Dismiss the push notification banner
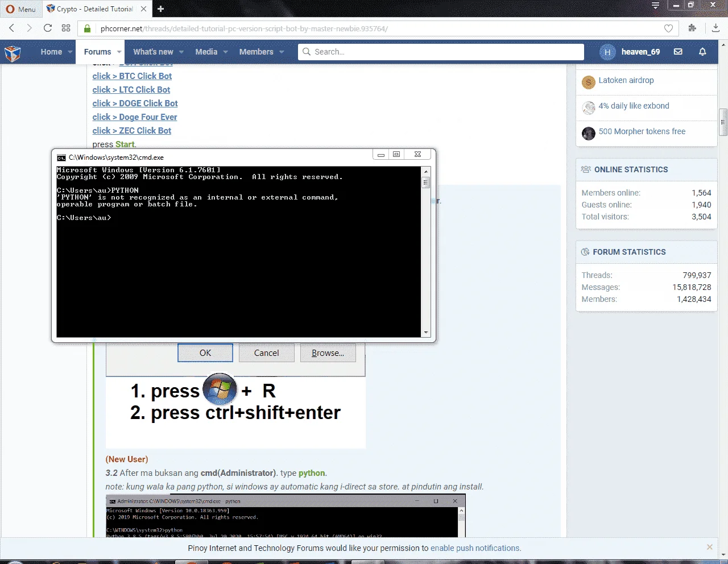Viewport: 728px width, 564px height. [x=709, y=547]
